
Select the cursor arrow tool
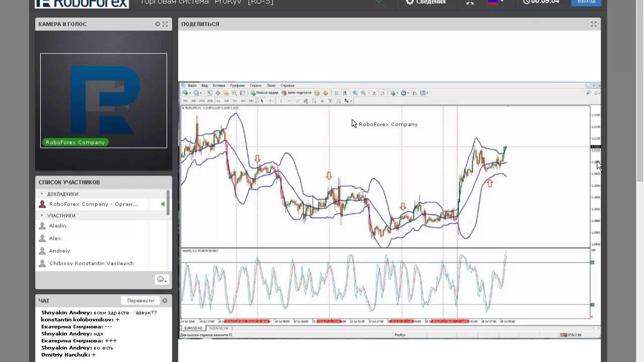tap(262, 101)
